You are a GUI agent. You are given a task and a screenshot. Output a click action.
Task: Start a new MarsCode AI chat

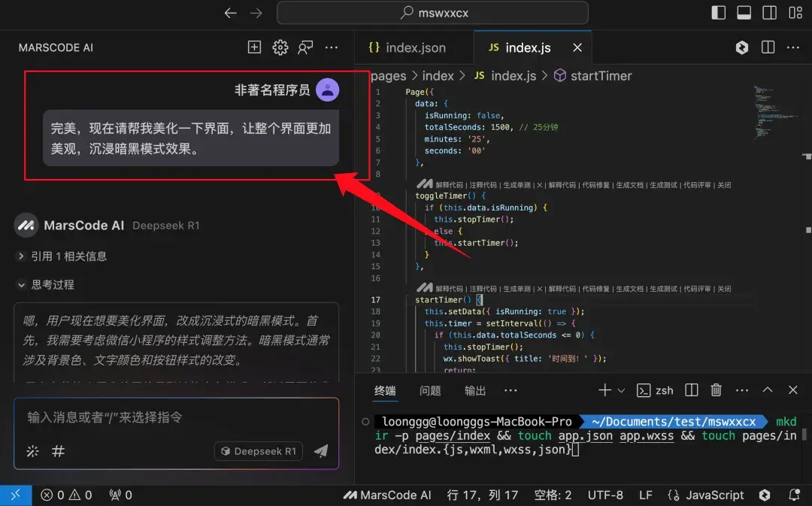pyautogui.click(x=254, y=47)
